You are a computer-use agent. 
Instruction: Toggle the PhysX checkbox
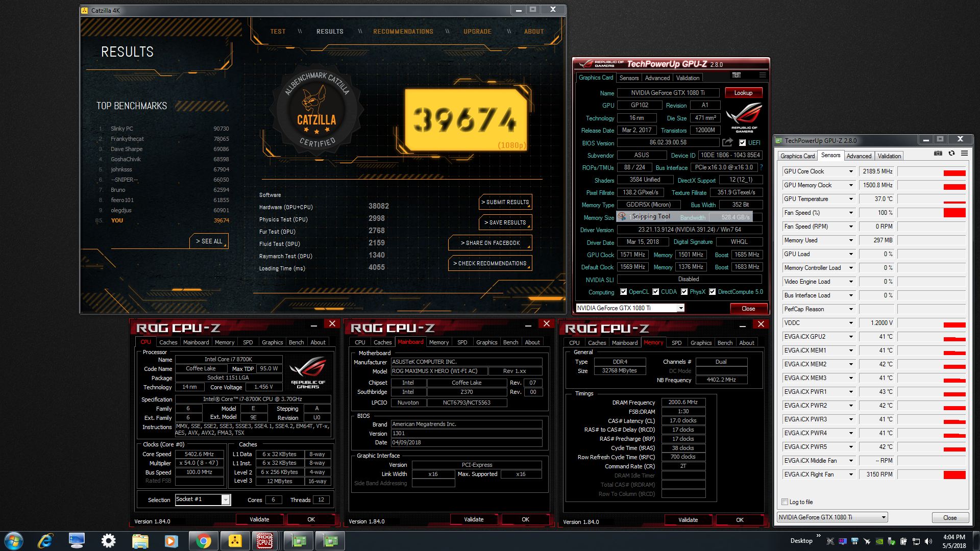point(684,292)
